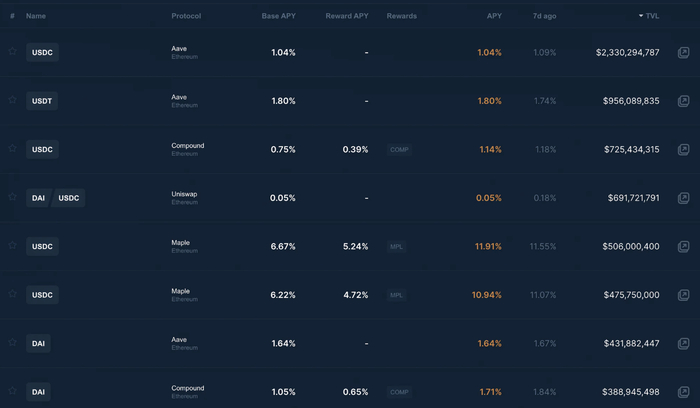Open external link for Uniswap DAI/USDC row
The width and height of the screenshot is (700, 408).
coord(683,198)
